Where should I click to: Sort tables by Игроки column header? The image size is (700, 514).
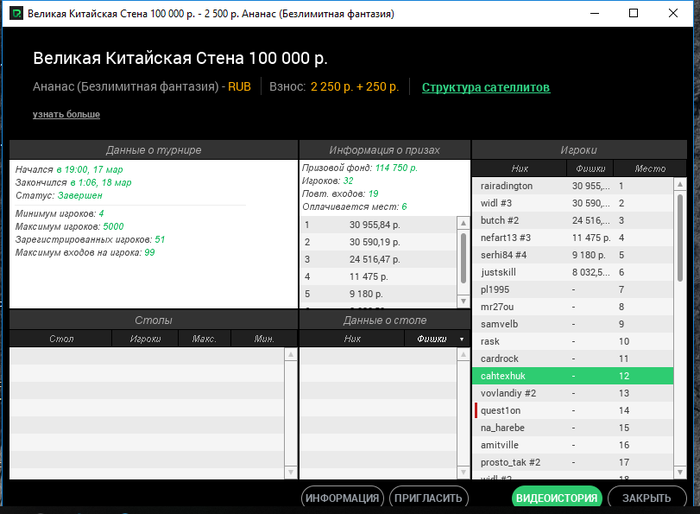145,338
